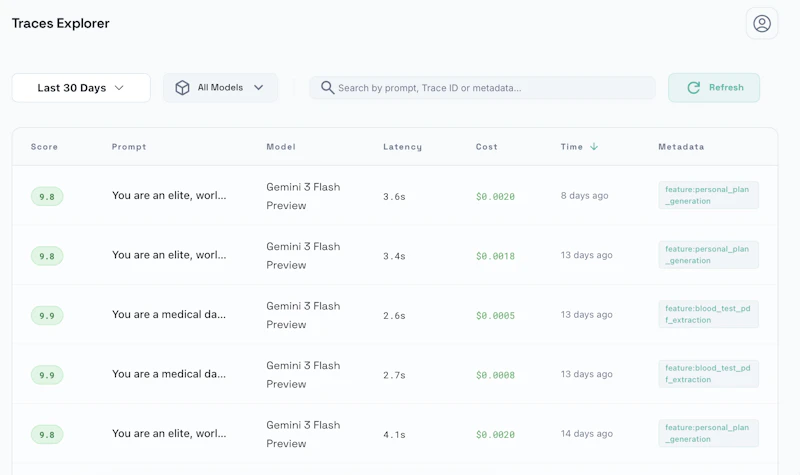
Task: Sort by Time column header
Action: coord(571,146)
